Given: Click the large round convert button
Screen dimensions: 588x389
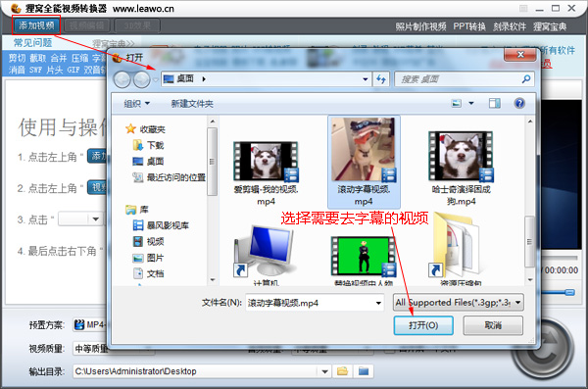Looking at the screenshot, I should (542, 349).
